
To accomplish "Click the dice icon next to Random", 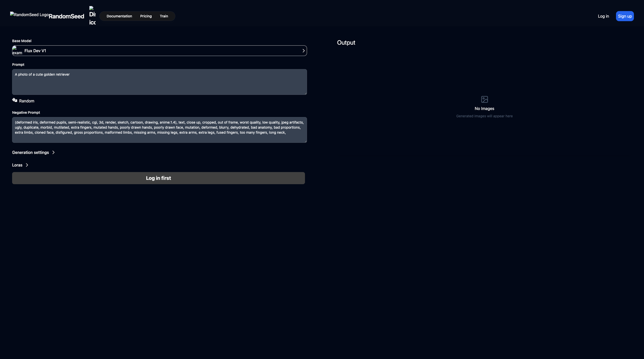I will click(14, 100).
